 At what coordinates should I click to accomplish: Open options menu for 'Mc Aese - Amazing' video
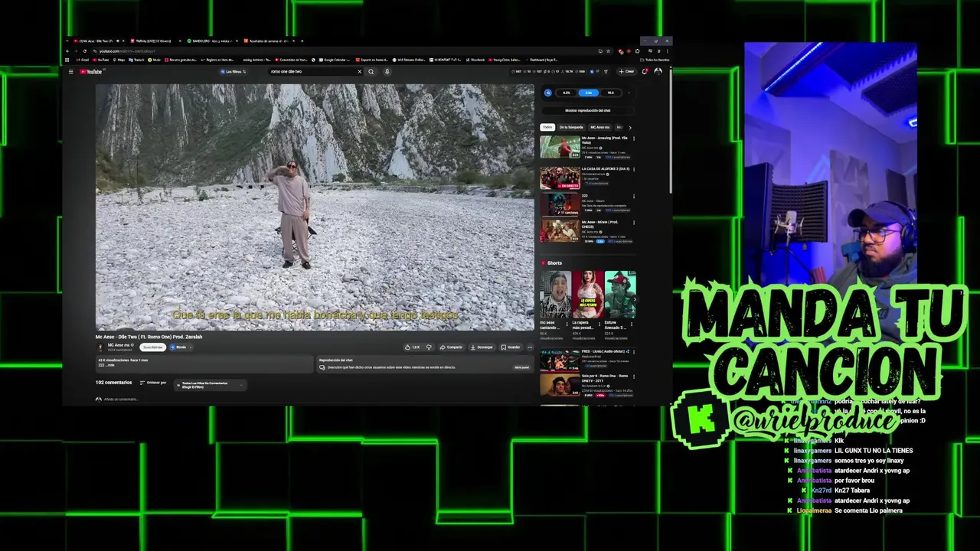pos(634,139)
